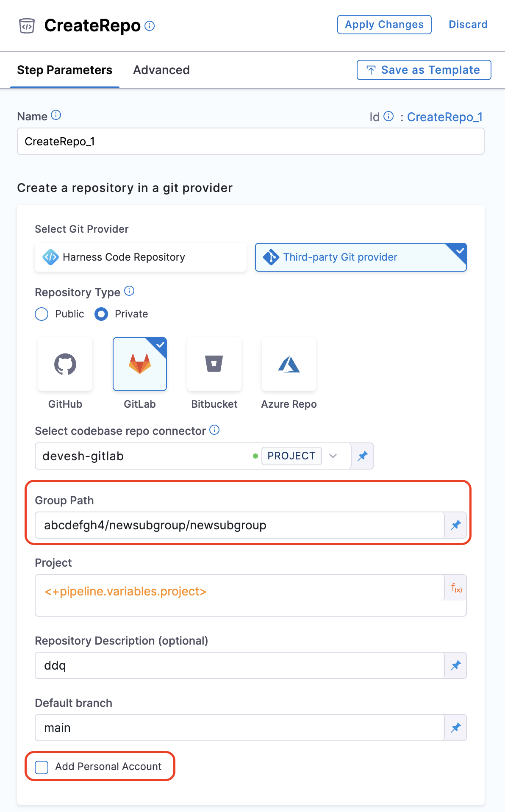Select the GitLab provider icon

[x=140, y=364]
